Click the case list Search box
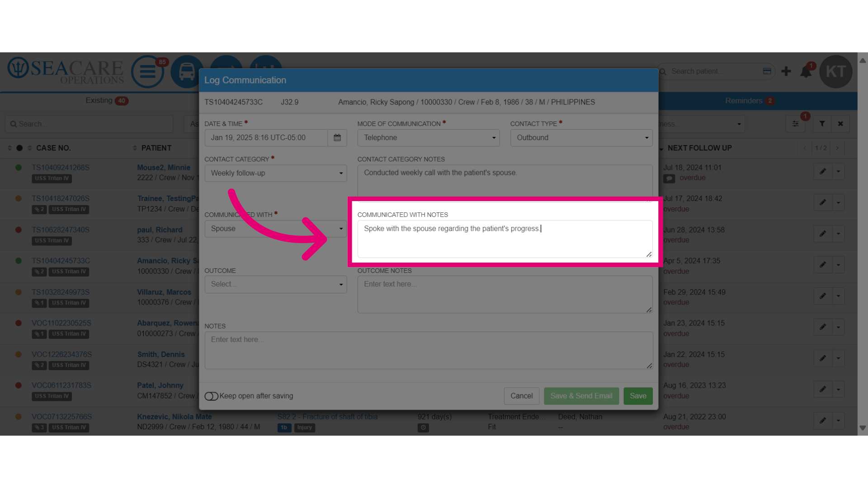 (89, 124)
